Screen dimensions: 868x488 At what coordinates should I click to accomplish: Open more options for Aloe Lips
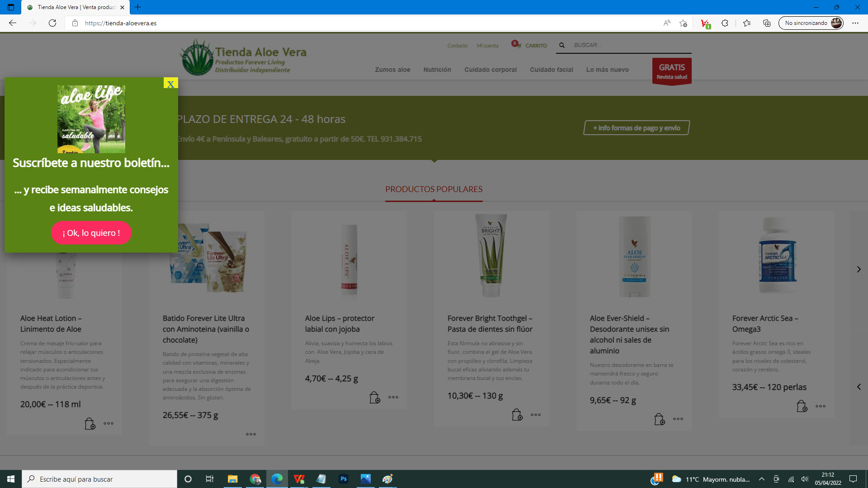pos(393,397)
